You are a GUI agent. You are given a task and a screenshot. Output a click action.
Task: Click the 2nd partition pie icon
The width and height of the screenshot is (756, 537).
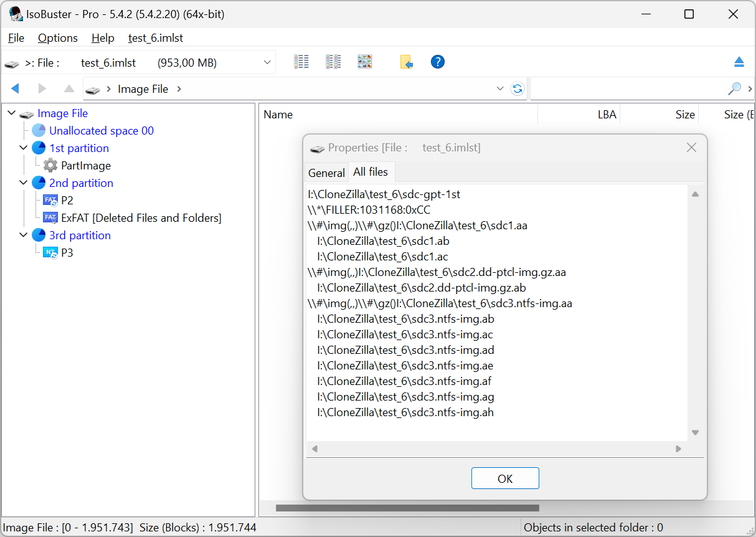coord(39,183)
